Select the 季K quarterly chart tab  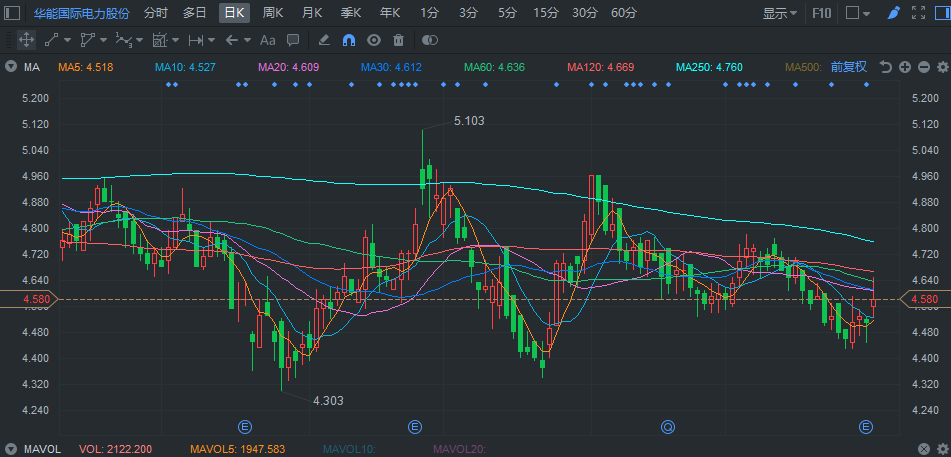click(x=351, y=13)
